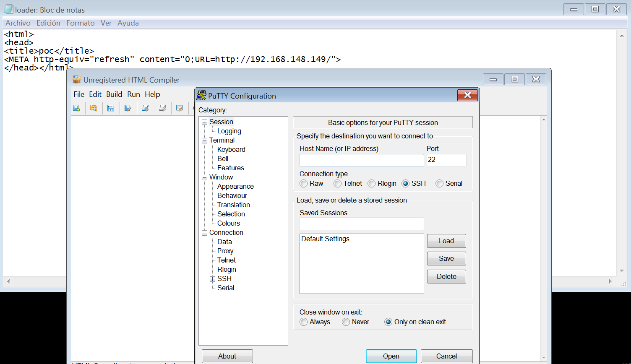
Task: Open the Run menu in HTML Compiler
Action: pos(133,94)
